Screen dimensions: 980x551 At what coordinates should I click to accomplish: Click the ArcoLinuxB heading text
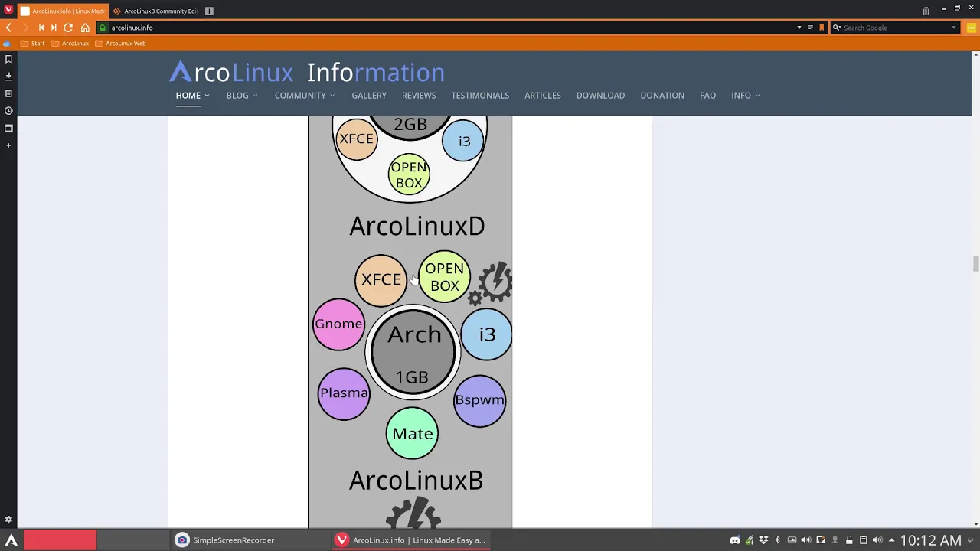(x=416, y=481)
